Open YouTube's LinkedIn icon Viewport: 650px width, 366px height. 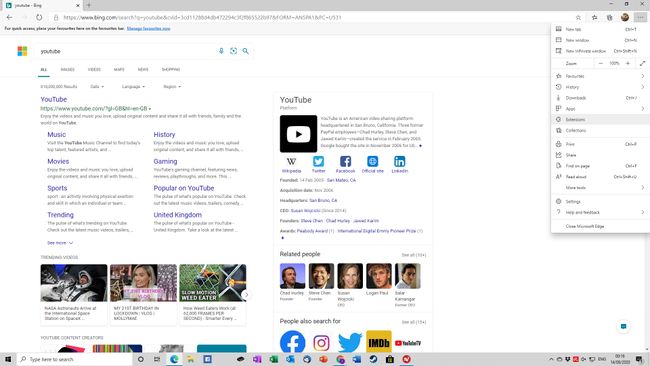(400, 161)
